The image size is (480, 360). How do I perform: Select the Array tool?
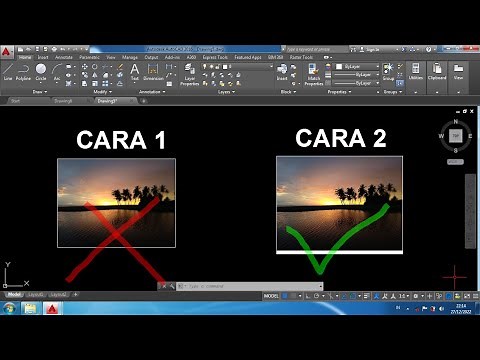105,83
